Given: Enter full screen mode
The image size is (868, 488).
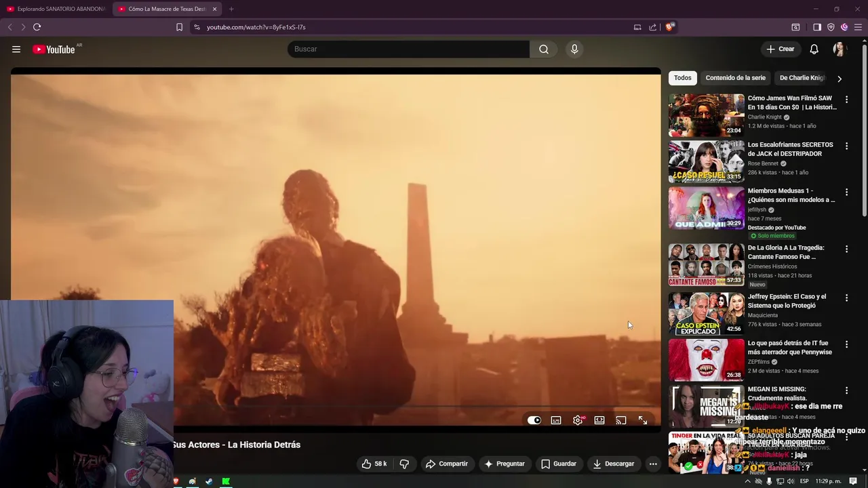Looking at the screenshot, I should (x=643, y=420).
